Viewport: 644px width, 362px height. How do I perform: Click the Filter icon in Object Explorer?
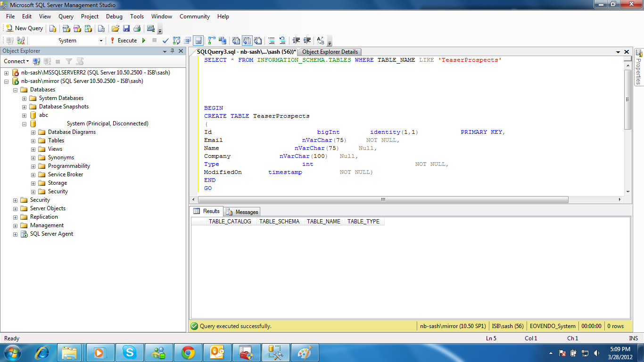(69, 61)
